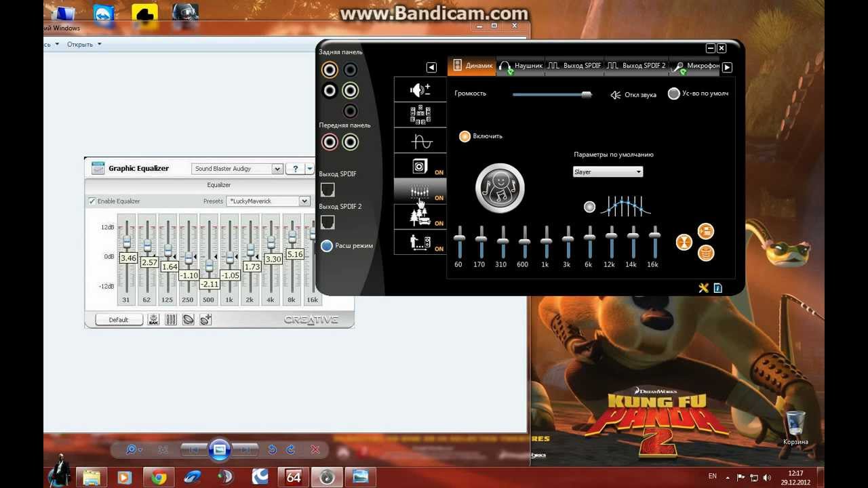Select the sine wave effects panel
This screenshot has height=488, width=868.
(x=420, y=141)
